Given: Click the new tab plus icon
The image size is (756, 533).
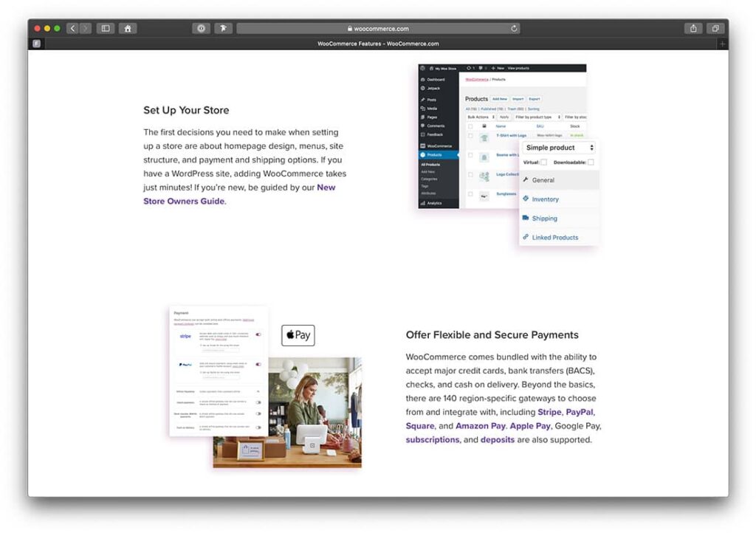Looking at the screenshot, I should click(721, 44).
